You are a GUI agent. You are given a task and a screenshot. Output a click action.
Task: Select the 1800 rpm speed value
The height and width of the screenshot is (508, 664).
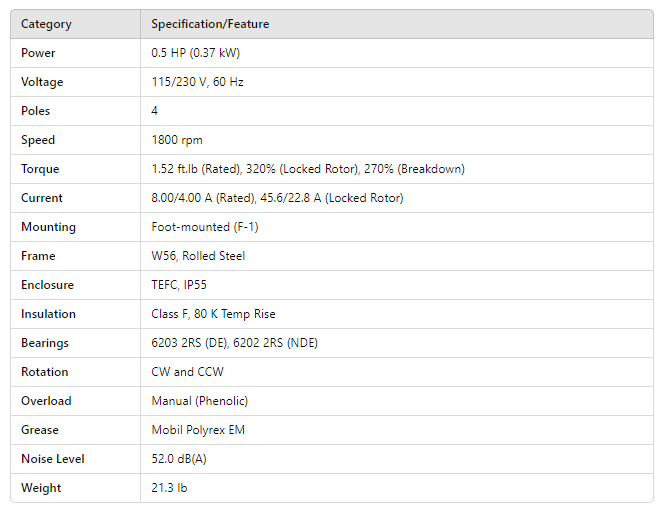(x=177, y=140)
